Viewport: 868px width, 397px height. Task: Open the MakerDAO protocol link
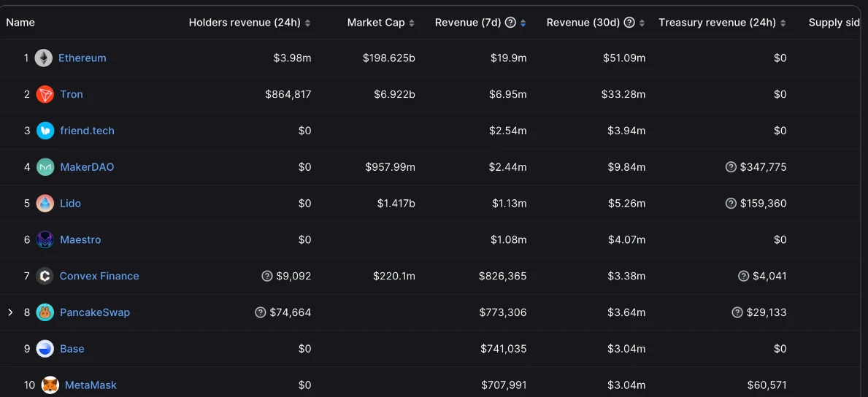[x=87, y=166]
